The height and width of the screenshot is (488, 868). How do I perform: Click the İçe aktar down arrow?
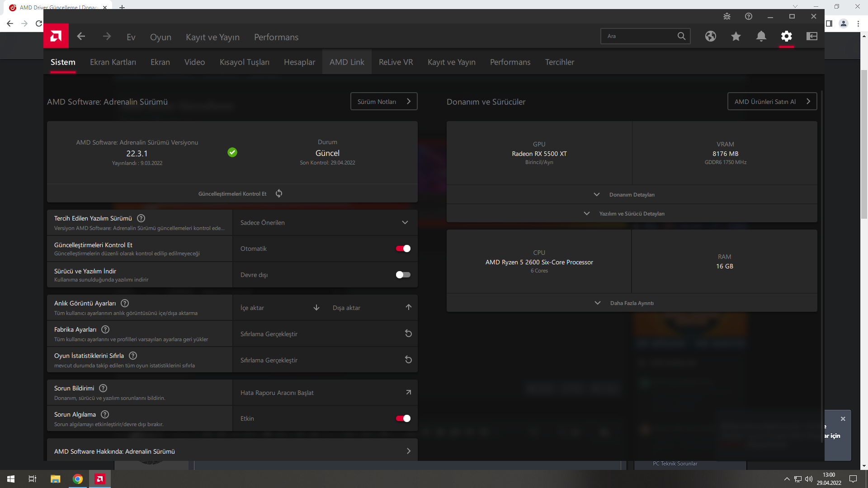316,308
